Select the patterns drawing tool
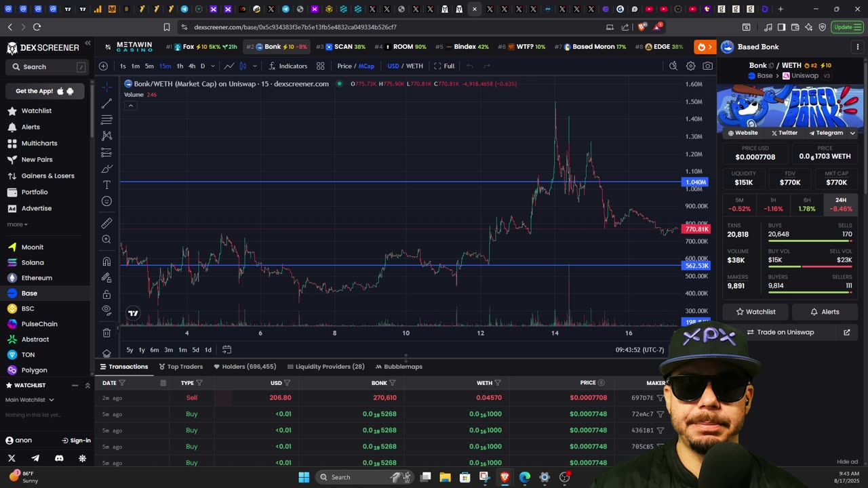Viewport: 868px width, 488px height. point(106,136)
